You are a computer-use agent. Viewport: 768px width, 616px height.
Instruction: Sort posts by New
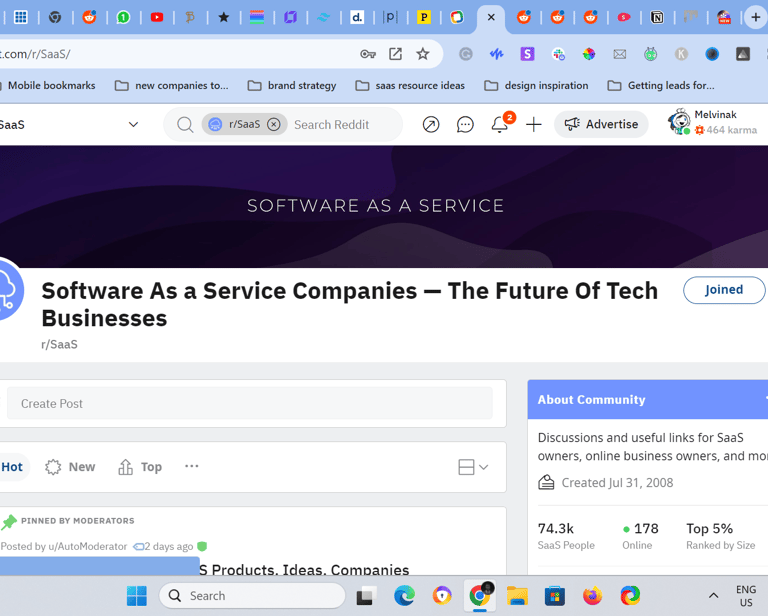pos(70,467)
